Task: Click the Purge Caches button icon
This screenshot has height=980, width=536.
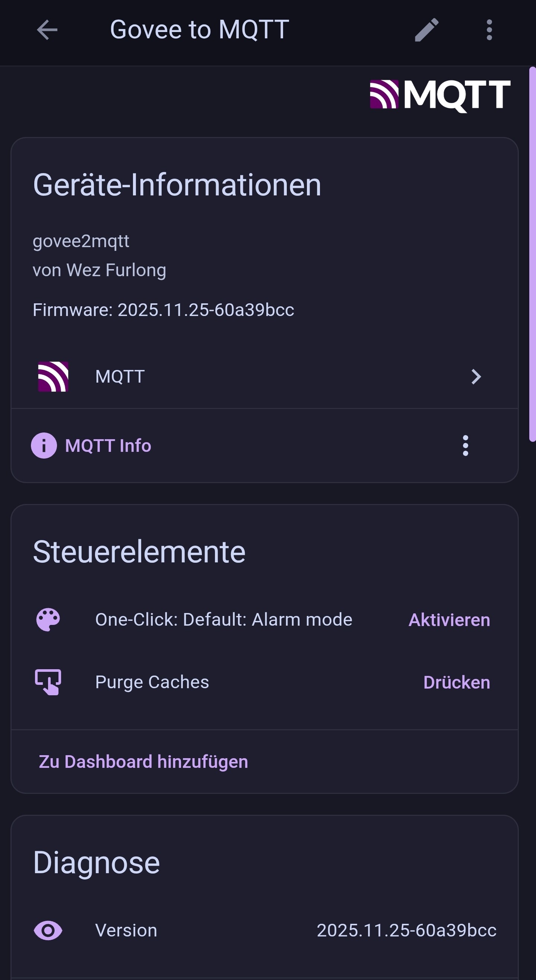Action: click(48, 682)
